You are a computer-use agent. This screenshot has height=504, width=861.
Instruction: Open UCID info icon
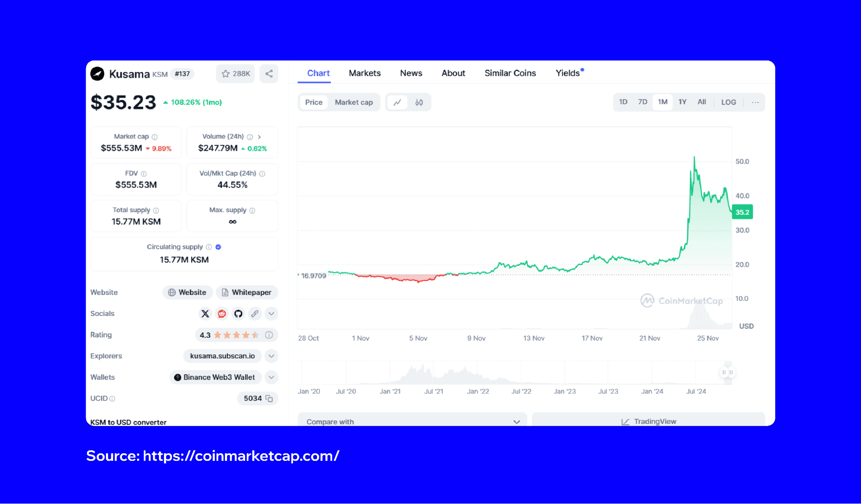(x=112, y=399)
